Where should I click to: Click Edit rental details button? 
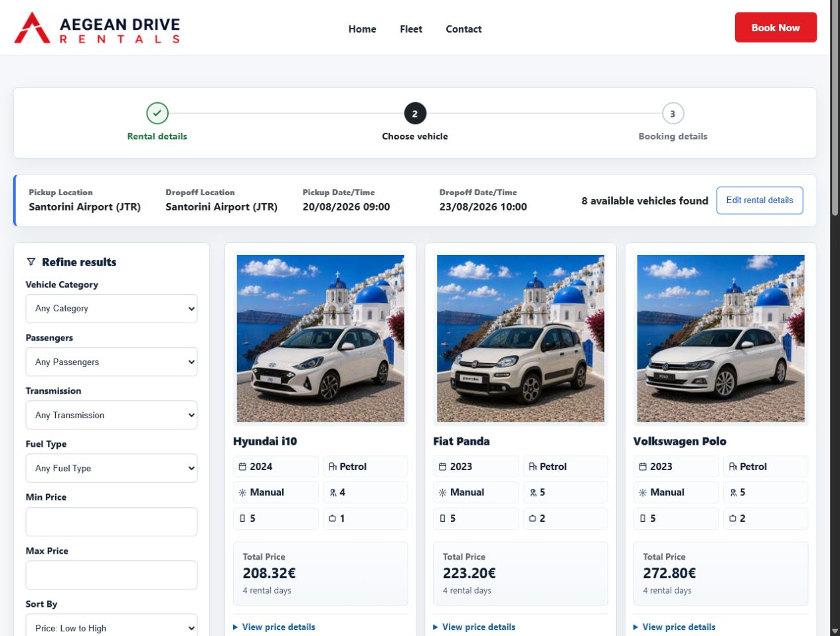click(x=760, y=200)
